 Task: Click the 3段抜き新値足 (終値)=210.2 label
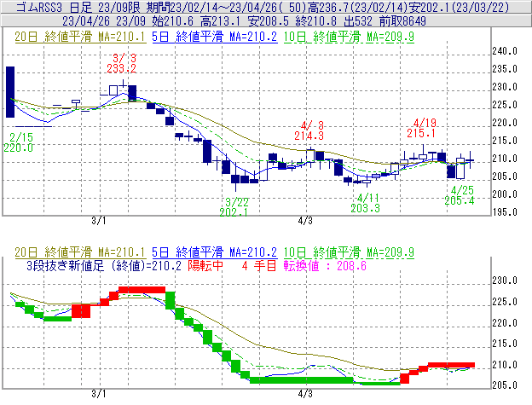click(x=104, y=266)
